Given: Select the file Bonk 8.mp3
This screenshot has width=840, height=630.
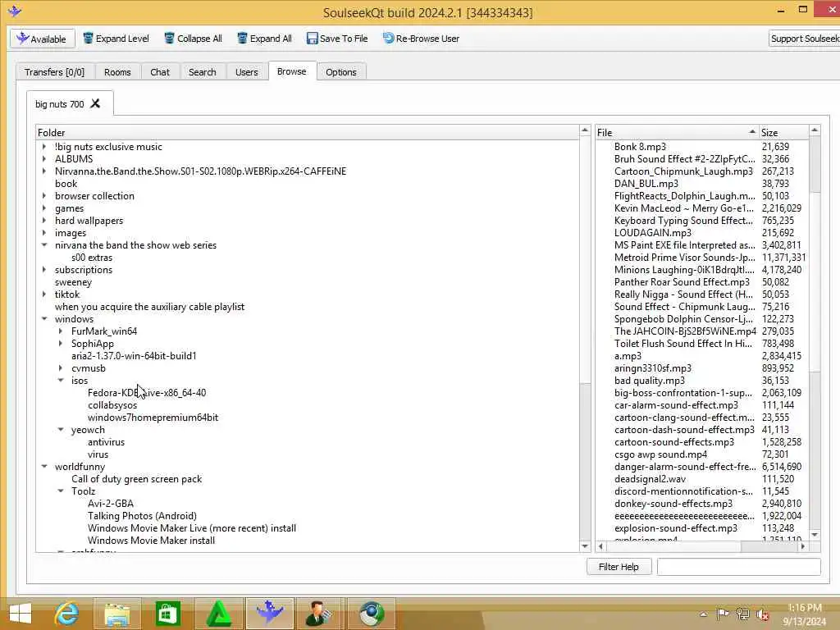Looking at the screenshot, I should tap(640, 147).
